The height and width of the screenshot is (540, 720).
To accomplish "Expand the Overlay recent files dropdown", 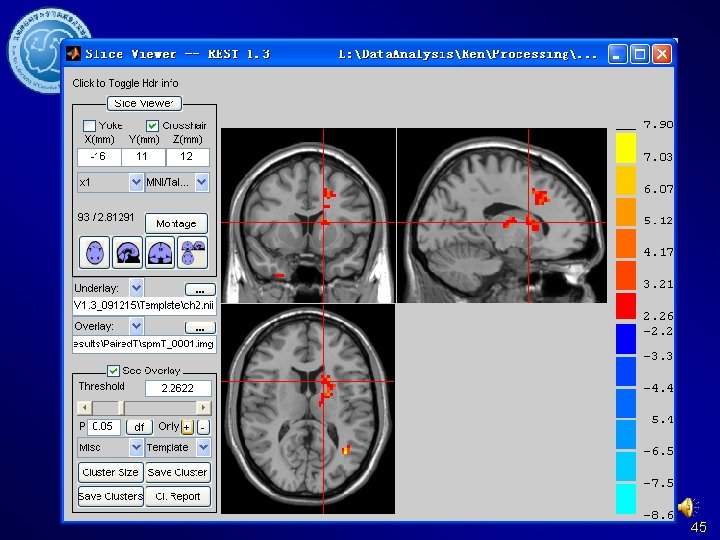I will (x=136, y=326).
